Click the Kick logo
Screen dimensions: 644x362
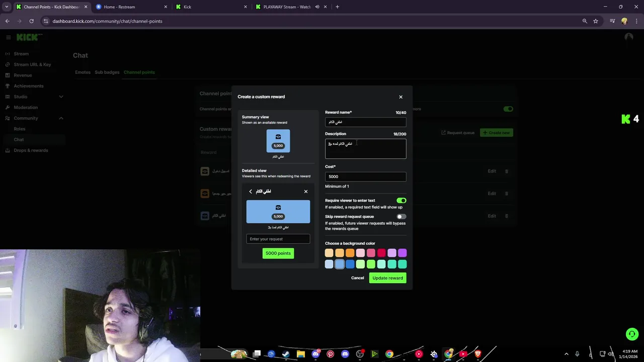tap(29, 37)
